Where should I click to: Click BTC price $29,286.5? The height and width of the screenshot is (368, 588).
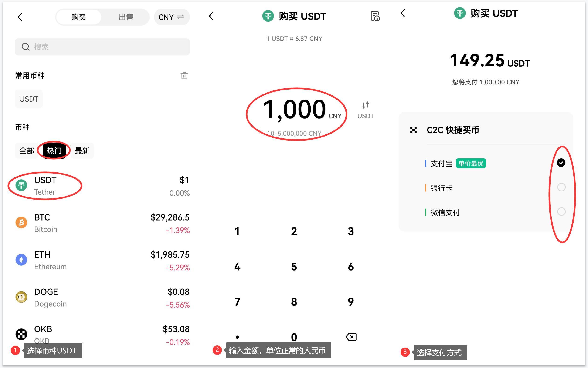click(x=170, y=217)
